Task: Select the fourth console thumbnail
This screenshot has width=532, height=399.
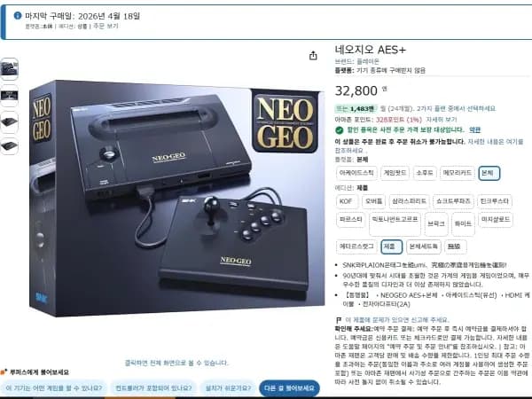Action: 9,146
